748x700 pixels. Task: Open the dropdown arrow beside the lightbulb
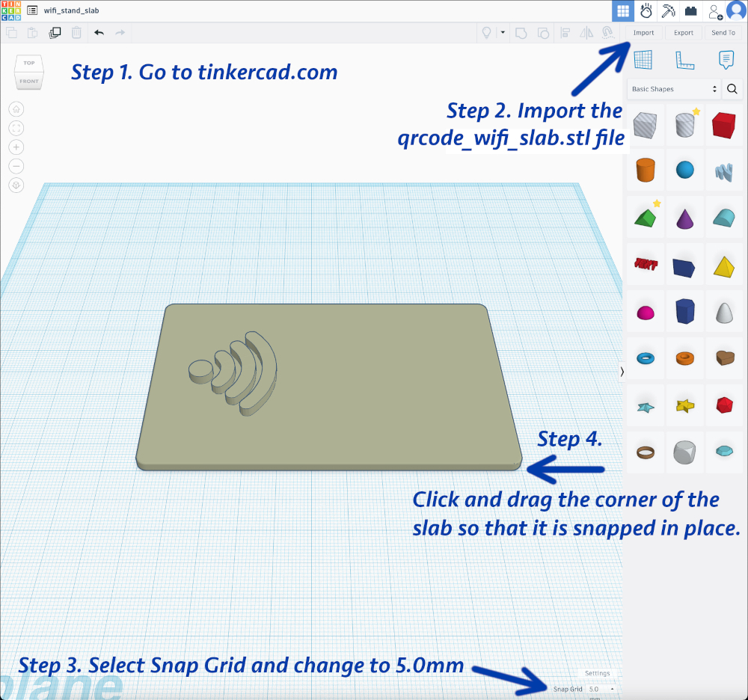point(503,32)
